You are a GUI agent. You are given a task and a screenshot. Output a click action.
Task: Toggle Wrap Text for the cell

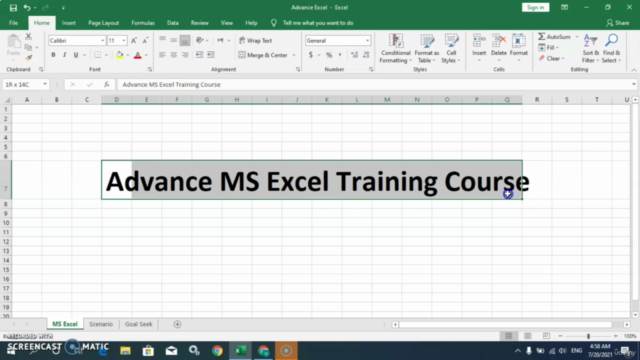click(x=256, y=40)
